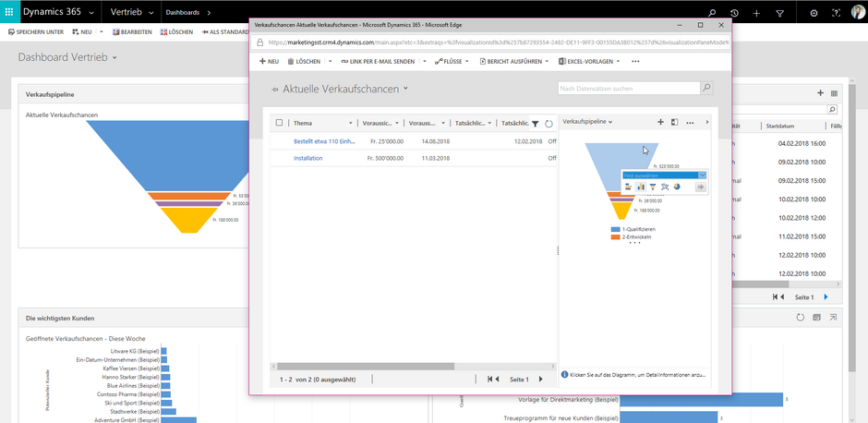Image resolution: width=868 pixels, height=423 pixels.
Task: Click refresh icon on dashboard lower-right panel
Action: click(800, 318)
